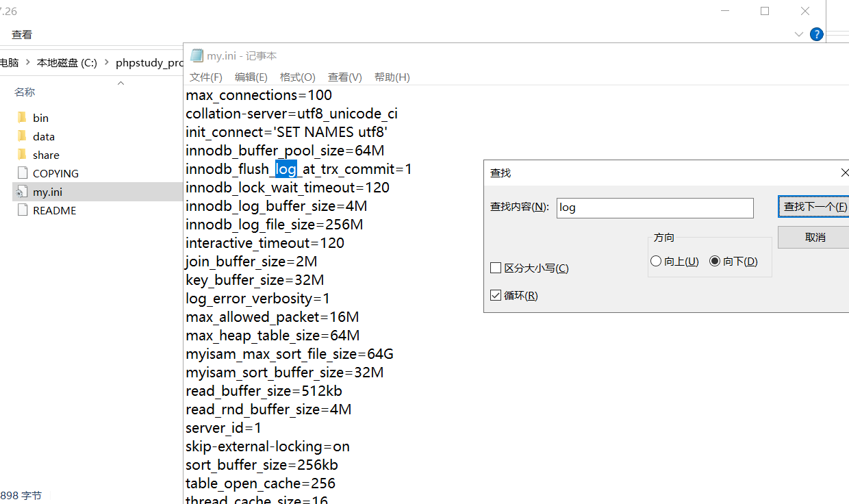
Task: Click the skip-external-locking=on line
Action: click(x=268, y=446)
